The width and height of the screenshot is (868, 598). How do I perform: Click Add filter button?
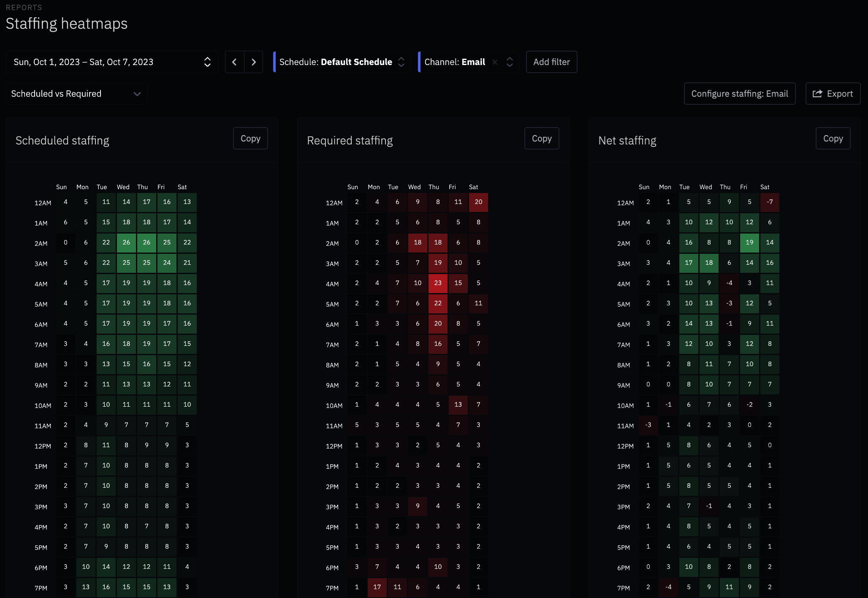pos(551,62)
